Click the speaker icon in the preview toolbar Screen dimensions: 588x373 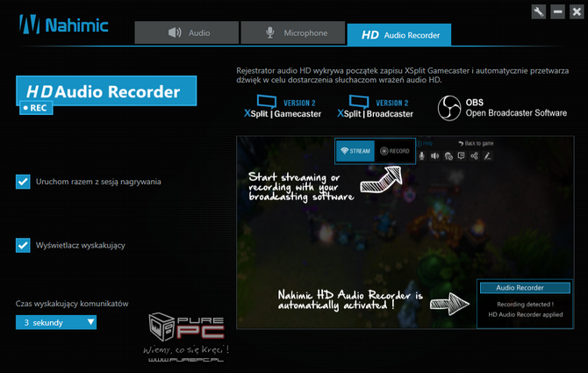point(435,156)
